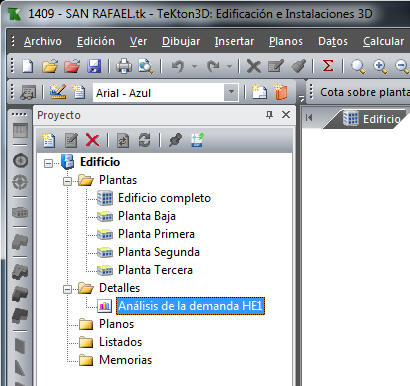Open the redo history dropdown arrow
This screenshot has height=386, width=410.
tap(229, 66)
